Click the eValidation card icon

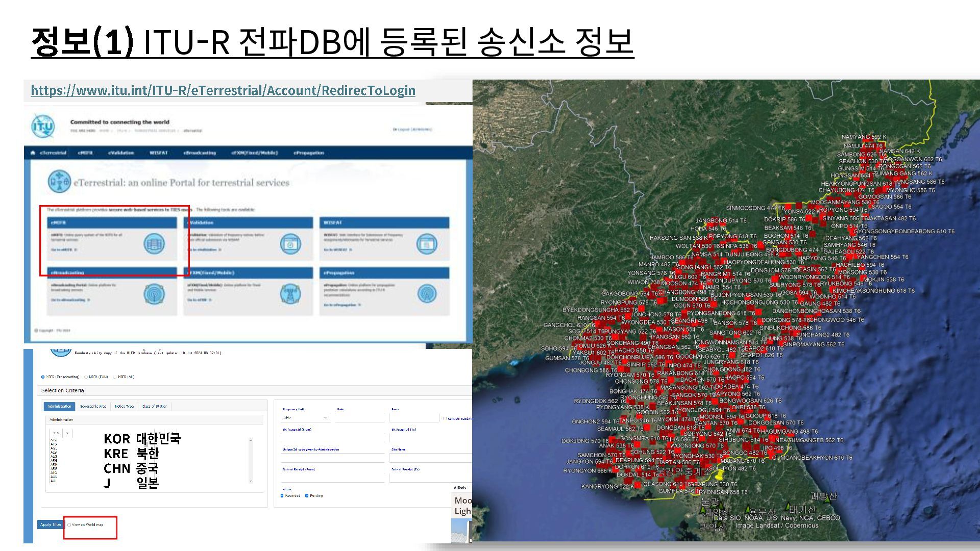290,244
